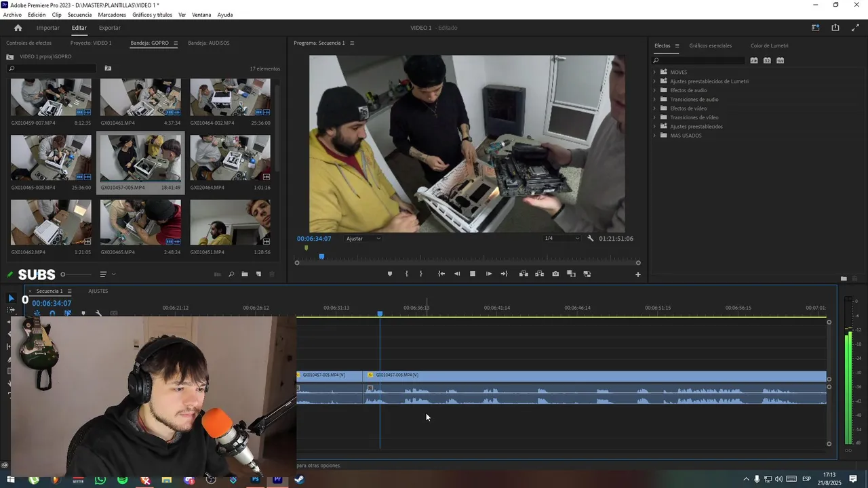The width and height of the screenshot is (868, 488).
Task: Switch to Importar workspace
Action: tap(47, 28)
